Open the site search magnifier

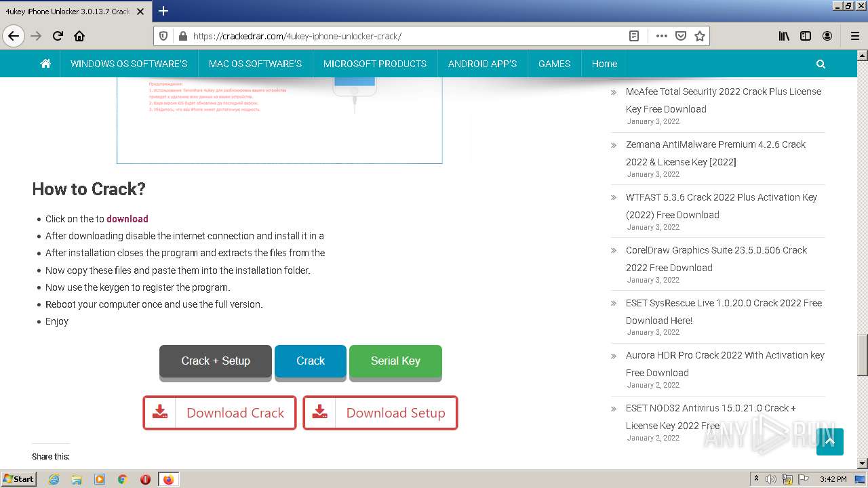point(821,64)
